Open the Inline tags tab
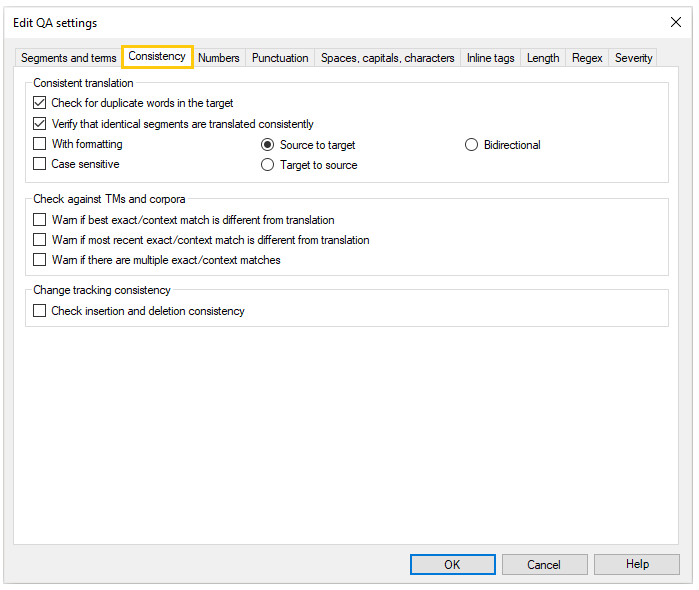Viewport: 699px width, 590px height. pyautogui.click(x=490, y=58)
